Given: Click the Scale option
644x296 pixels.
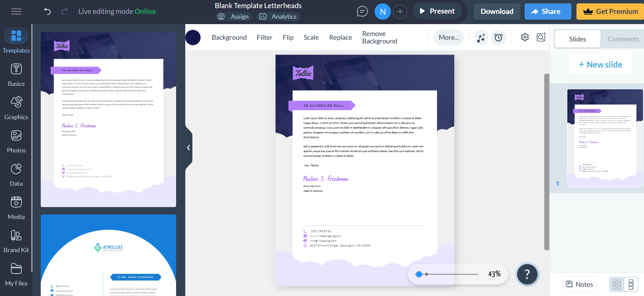Looking at the screenshot, I should pyautogui.click(x=311, y=37).
